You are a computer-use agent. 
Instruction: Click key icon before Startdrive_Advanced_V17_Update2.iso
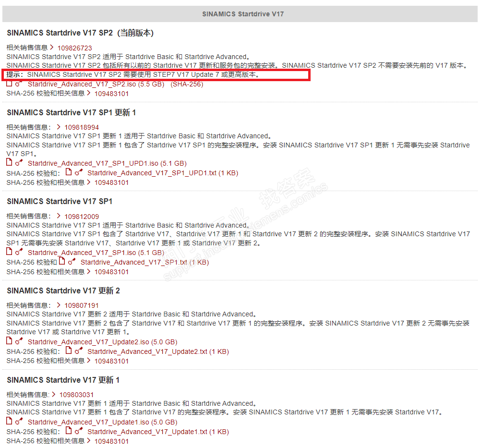tap(19, 341)
